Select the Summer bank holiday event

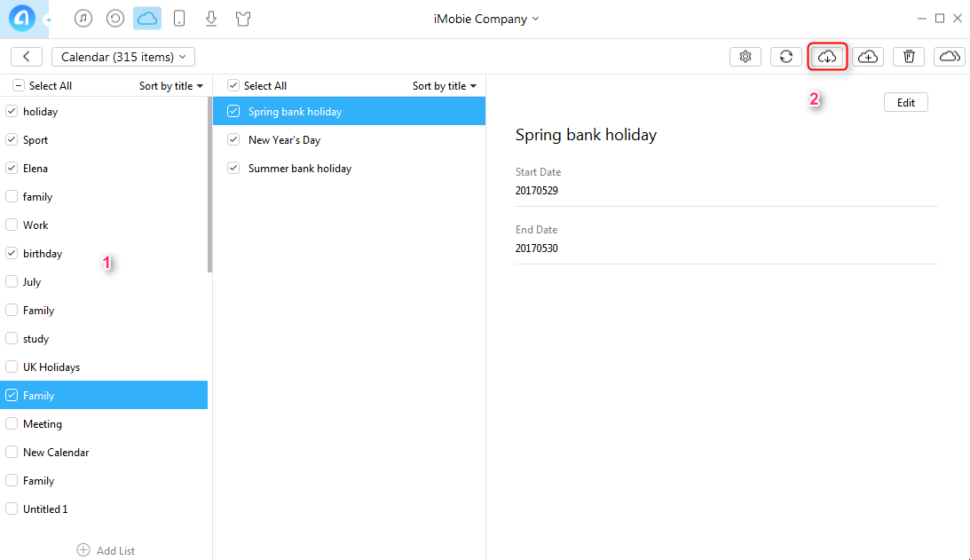[x=349, y=169]
